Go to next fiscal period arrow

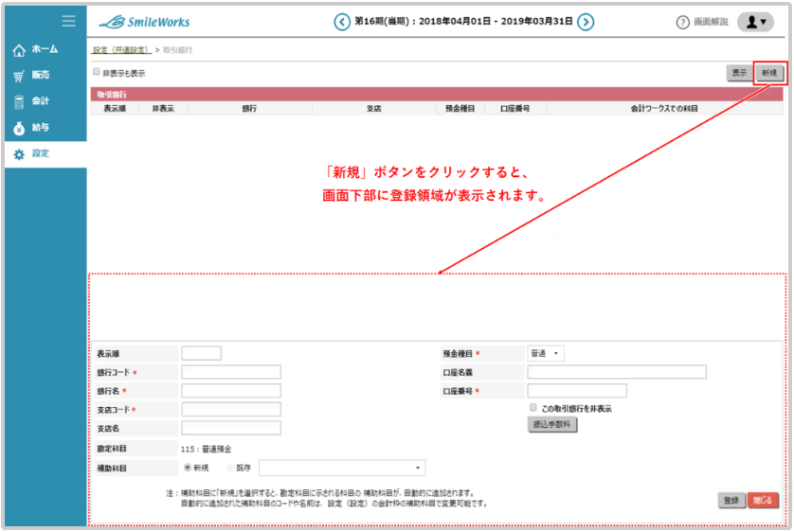(x=586, y=22)
